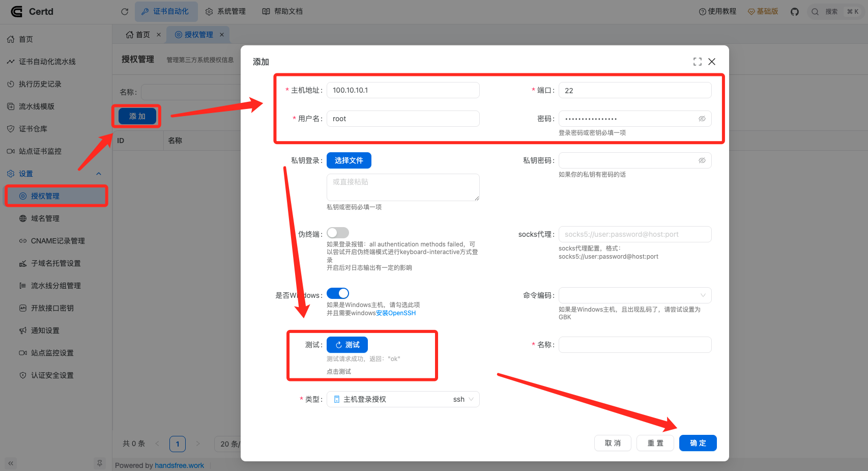Switch to the 首页 tab
The width and height of the screenshot is (868, 471).
(141, 34)
